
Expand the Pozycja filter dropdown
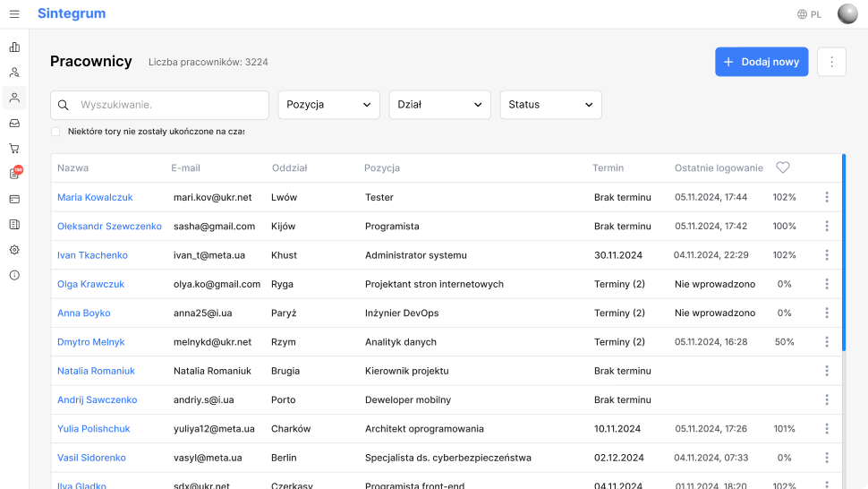pyautogui.click(x=328, y=105)
